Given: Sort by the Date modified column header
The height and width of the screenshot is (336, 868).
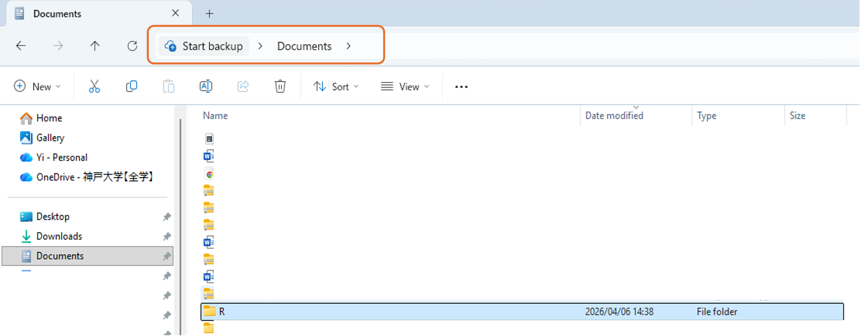Looking at the screenshot, I should [x=614, y=116].
